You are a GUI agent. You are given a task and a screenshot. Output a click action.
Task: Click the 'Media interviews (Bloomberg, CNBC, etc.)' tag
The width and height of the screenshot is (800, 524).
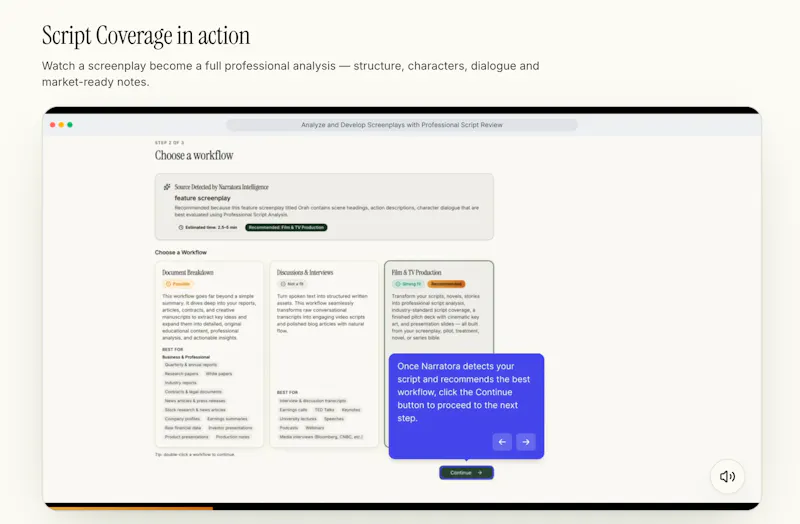[x=321, y=437]
